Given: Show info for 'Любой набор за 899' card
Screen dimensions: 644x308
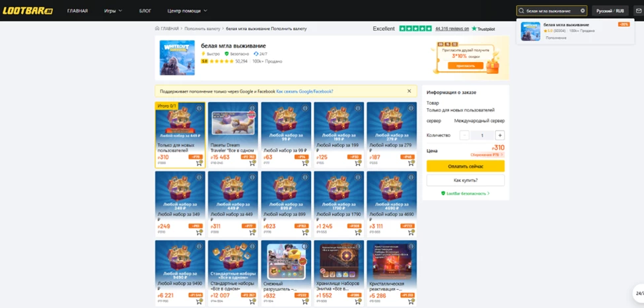Looking at the screenshot, I should pos(305,177).
